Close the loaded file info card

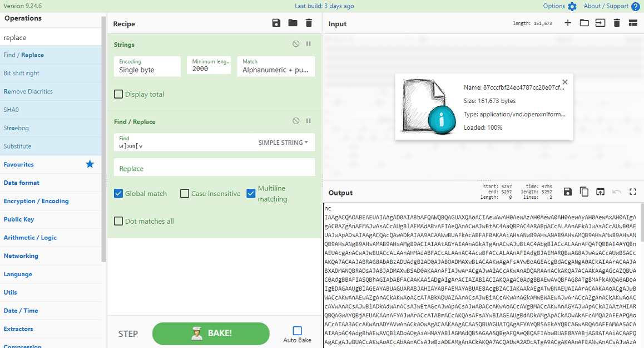565,82
